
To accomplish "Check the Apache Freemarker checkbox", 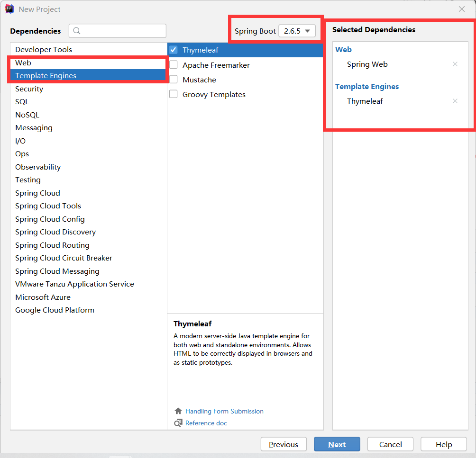I will pyautogui.click(x=174, y=64).
